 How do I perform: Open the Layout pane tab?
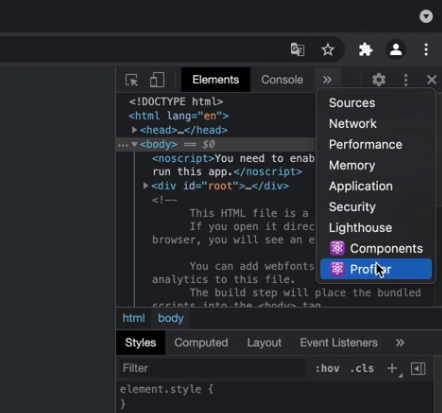click(264, 343)
